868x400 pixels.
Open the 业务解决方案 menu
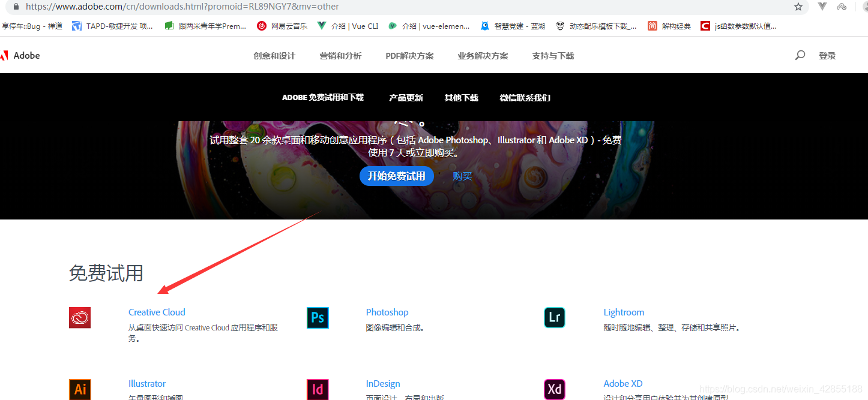[483, 56]
